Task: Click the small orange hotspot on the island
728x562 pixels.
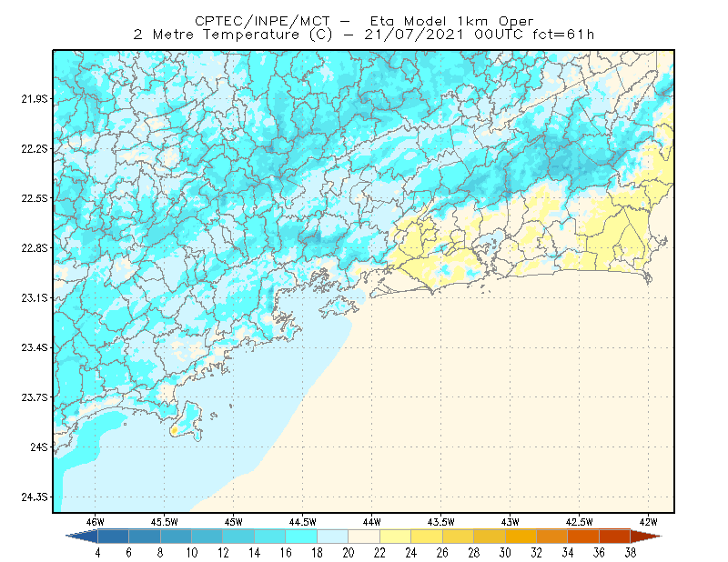Action: click(x=174, y=431)
